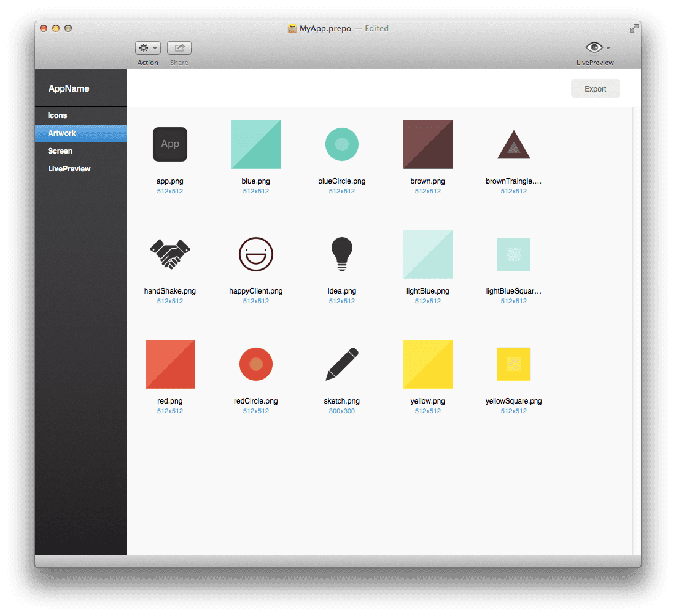Select the Idea.png lightbulb icon
The image size is (676, 616).
(342, 254)
